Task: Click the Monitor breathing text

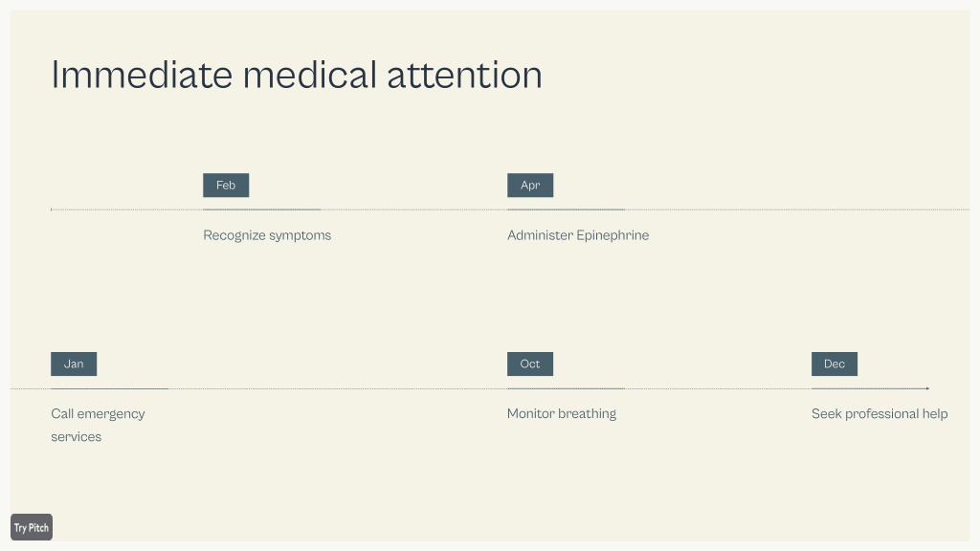Action: [x=561, y=413]
